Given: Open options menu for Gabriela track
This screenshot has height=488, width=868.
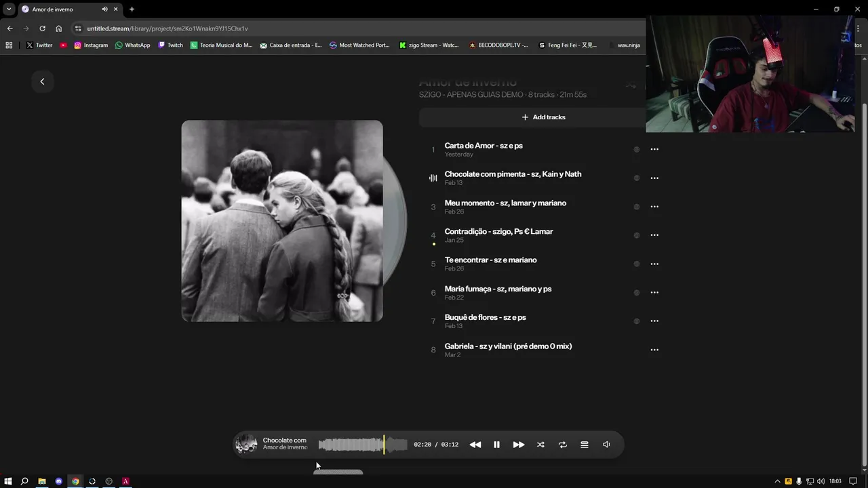Looking at the screenshot, I should [x=654, y=350].
